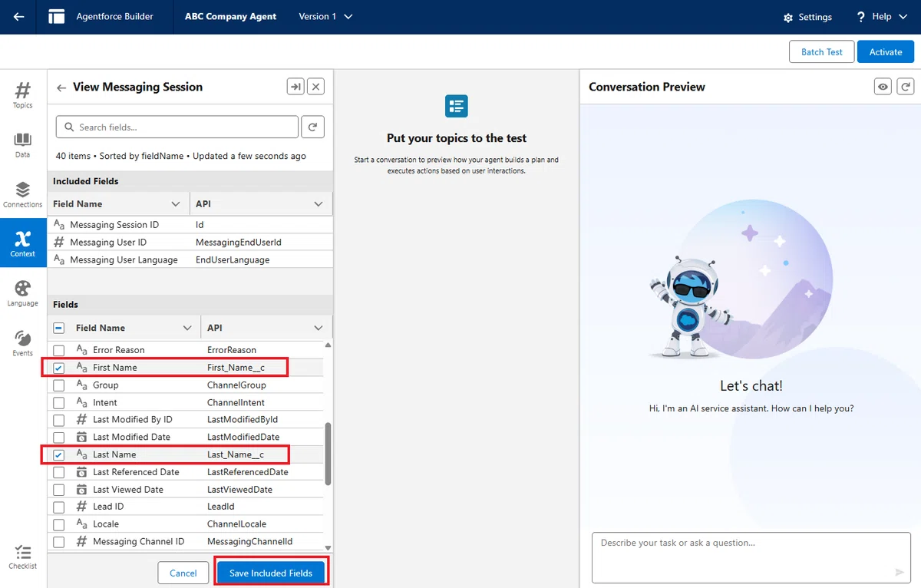Click the text type icon for Messaging Session ID
Screen dimensions: 921x588
[59, 225]
